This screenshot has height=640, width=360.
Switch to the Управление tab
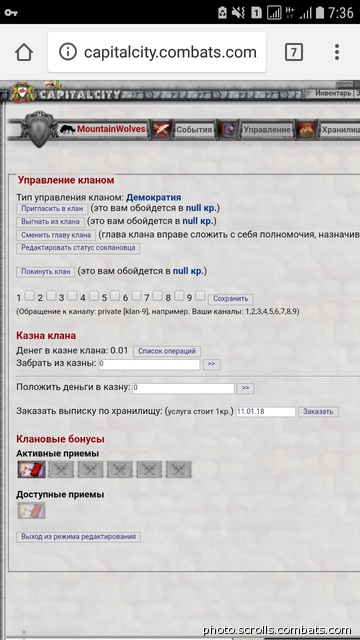267,130
